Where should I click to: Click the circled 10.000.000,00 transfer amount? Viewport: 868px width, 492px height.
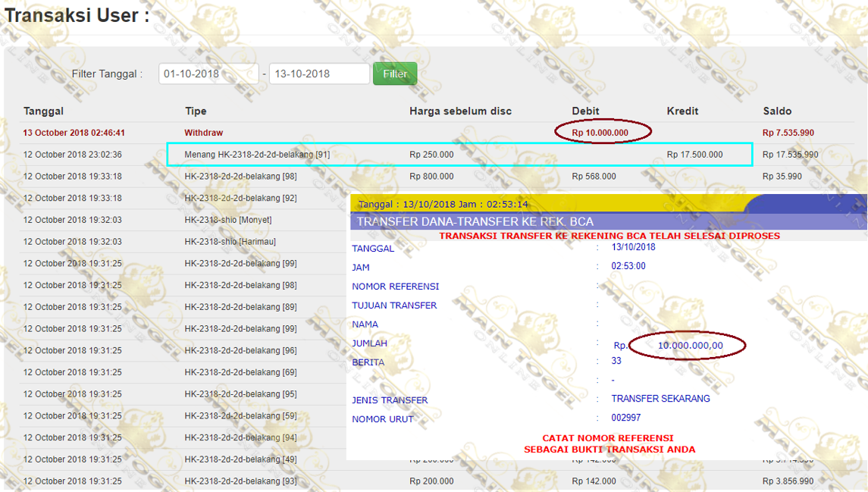pos(690,346)
